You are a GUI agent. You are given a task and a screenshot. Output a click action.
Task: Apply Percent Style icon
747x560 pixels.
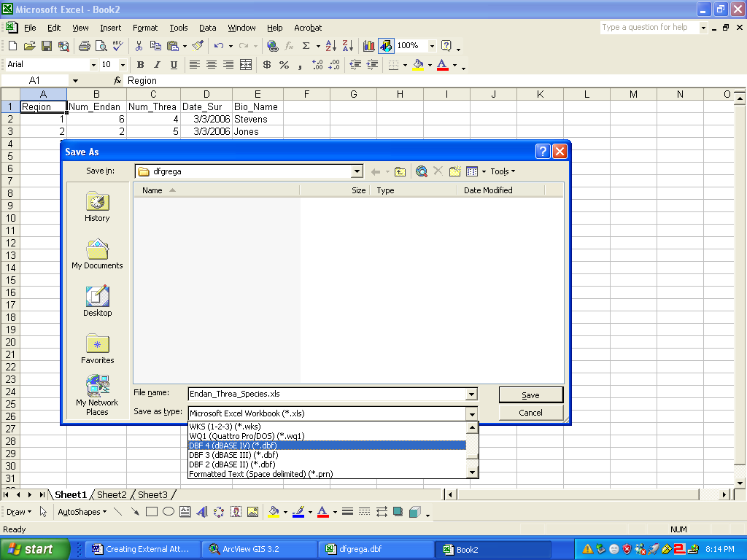284,65
